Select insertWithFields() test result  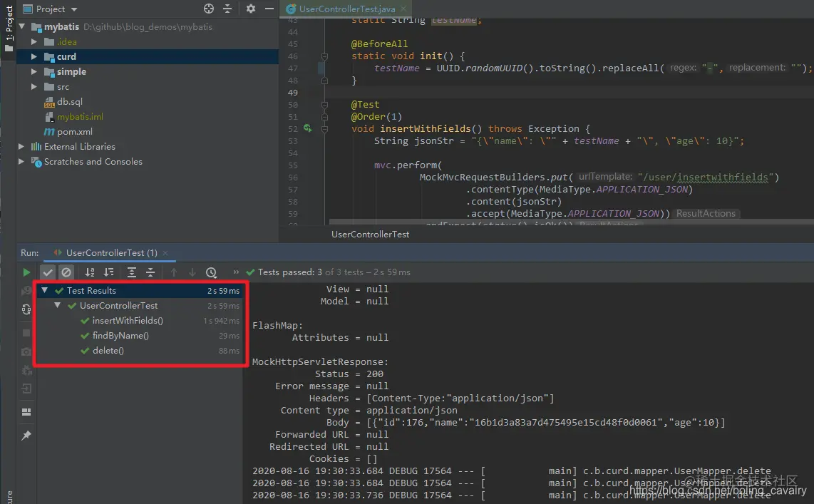pos(127,321)
